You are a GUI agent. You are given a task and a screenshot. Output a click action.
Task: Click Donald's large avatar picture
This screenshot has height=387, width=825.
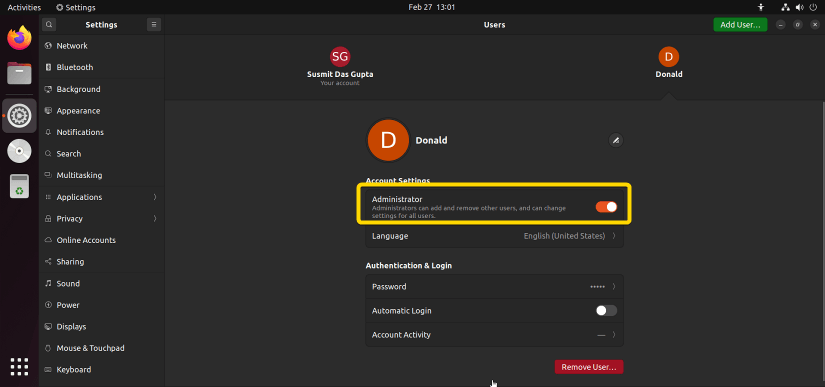coord(388,140)
